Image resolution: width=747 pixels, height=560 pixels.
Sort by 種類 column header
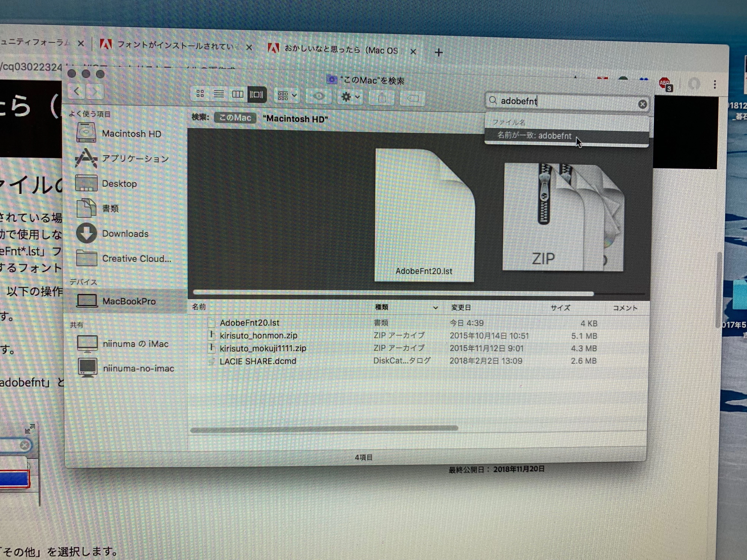click(382, 307)
